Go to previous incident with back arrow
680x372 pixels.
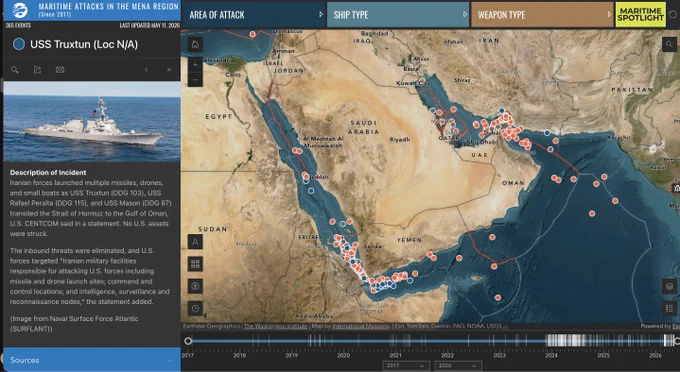pyautogui.click(x=146, y=70)
